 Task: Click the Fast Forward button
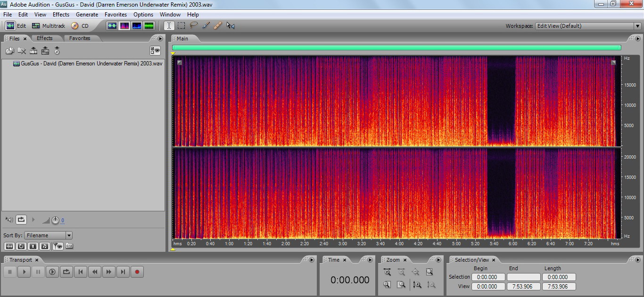(x=109, y=272)
